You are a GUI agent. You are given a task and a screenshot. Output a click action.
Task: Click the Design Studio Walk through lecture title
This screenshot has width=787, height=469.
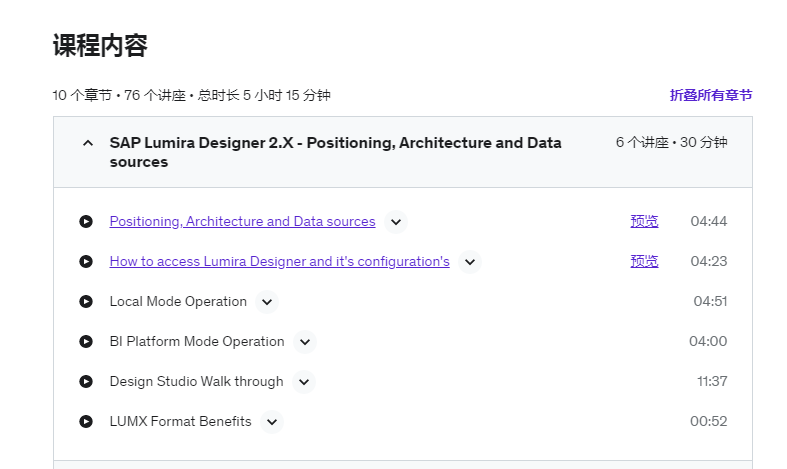click(x=196, y=382)
